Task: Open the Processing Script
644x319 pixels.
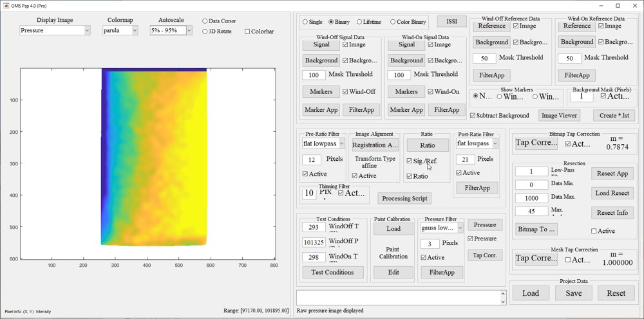Action: (x=404, y=199)
